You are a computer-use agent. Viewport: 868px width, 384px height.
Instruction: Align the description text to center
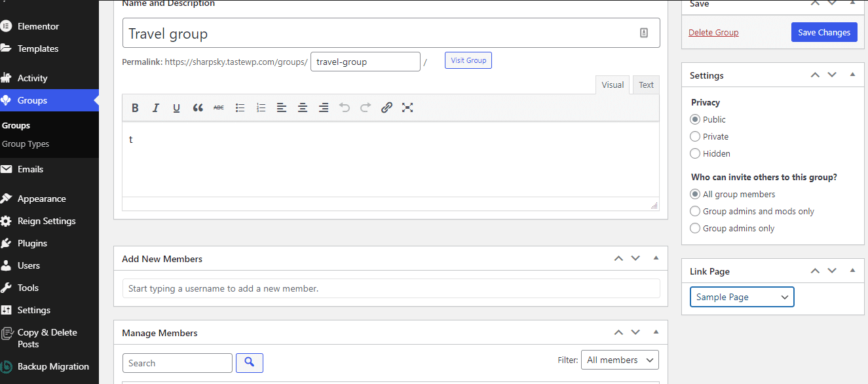pyautogui.click(x=303, y=107)
